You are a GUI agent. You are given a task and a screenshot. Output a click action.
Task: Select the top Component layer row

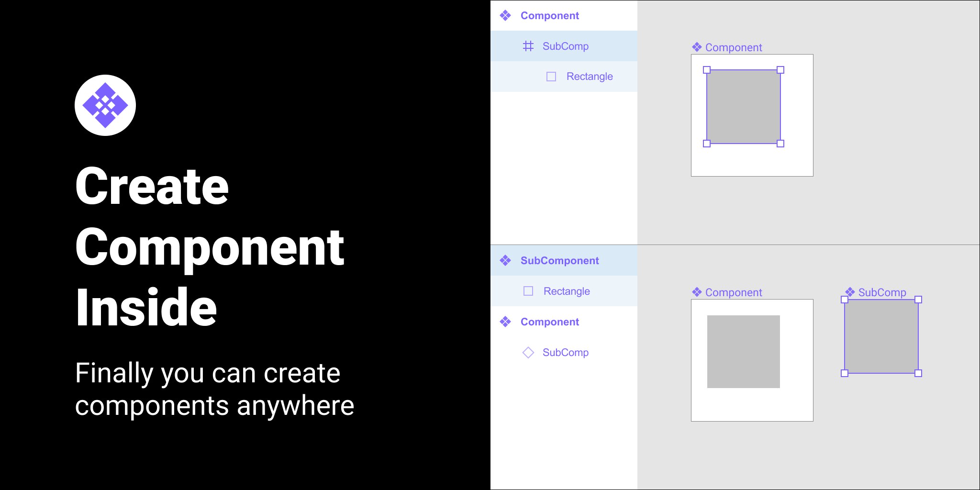click(564, 16)
